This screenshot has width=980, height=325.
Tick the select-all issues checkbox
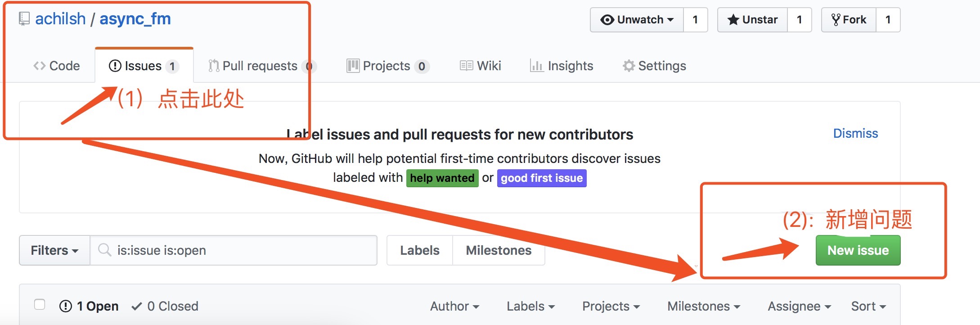coord(40,305)
